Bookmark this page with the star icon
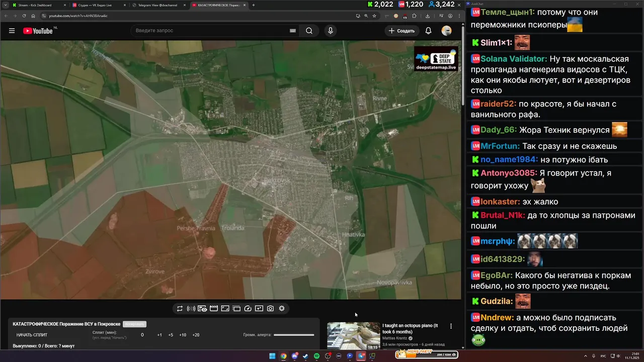This screenshot has height=362, width=644. [374, 16]
